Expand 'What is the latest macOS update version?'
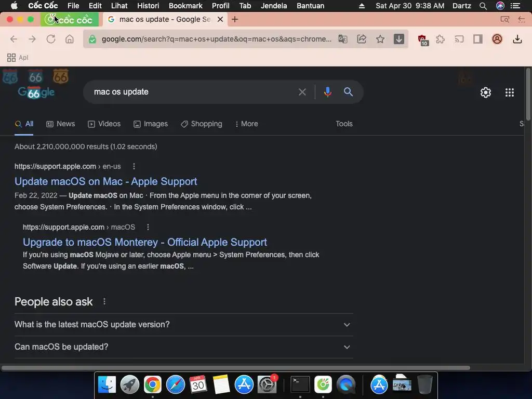 [x=183, y=325]
